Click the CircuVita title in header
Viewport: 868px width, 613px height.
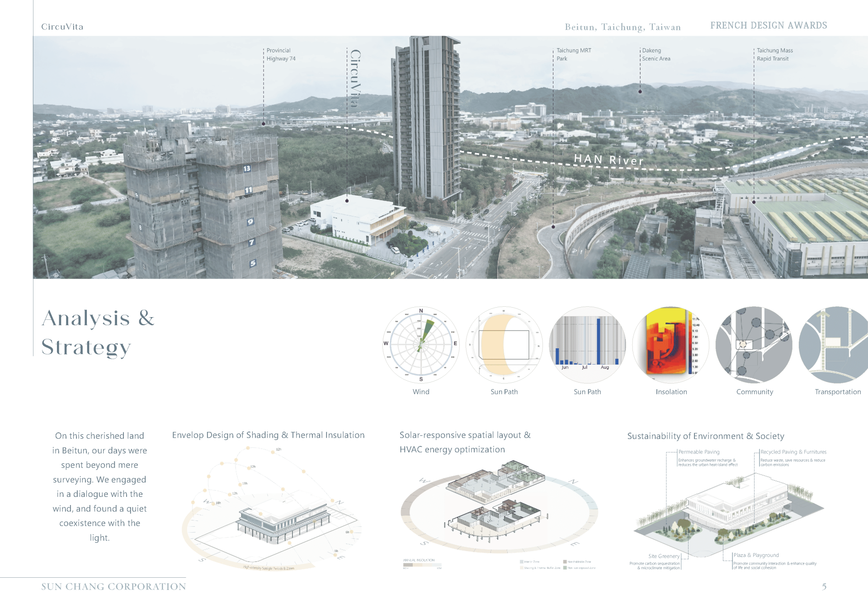(x=62, y=27)
